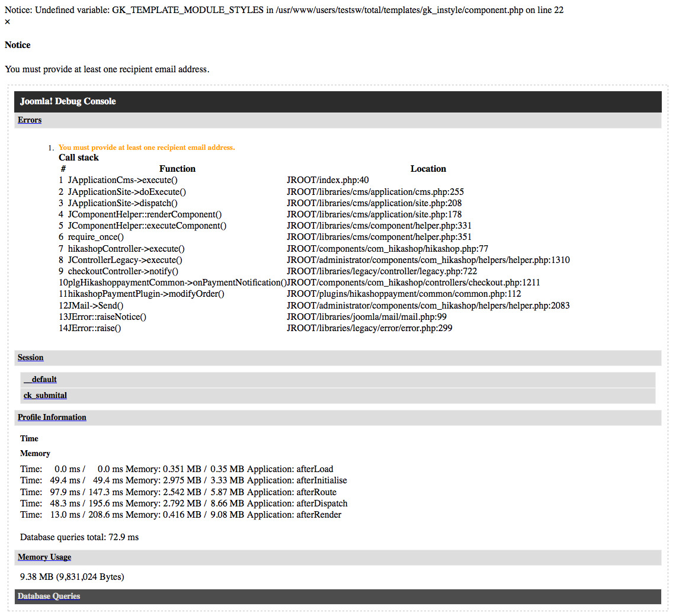The width and height of the screenshot is (676, 616).
Task: Click the Undefined variable PHP notice line
Action: pyautogui.click(x=284, y=10)
